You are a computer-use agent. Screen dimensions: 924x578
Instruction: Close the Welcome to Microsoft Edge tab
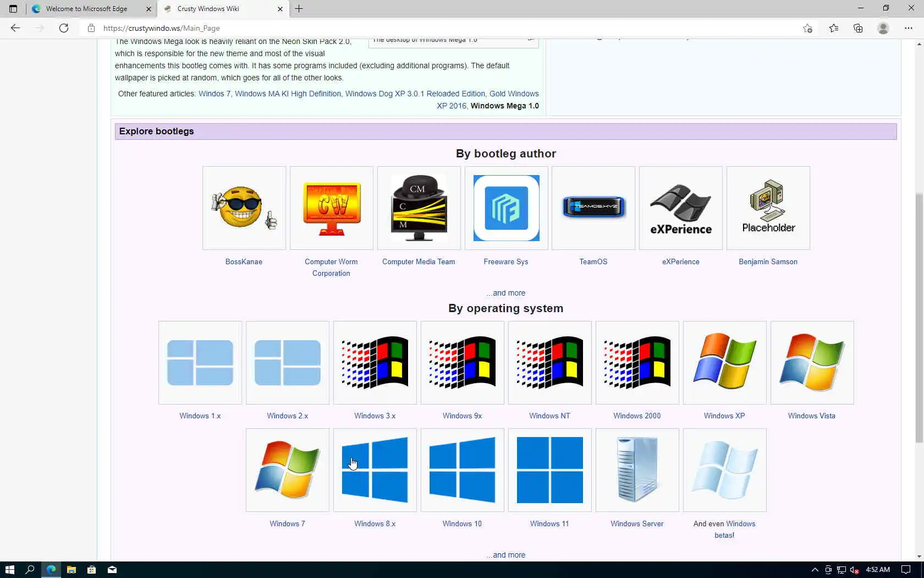tap(148, 9)
